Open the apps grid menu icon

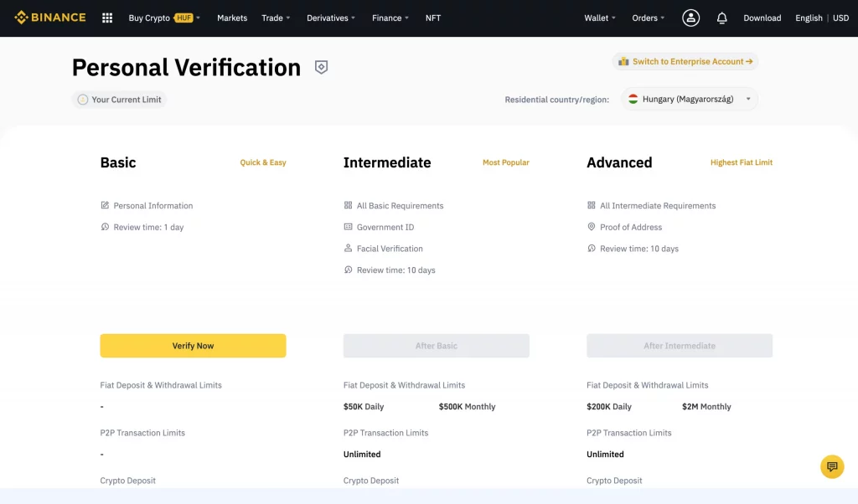(x=107, y=18)
